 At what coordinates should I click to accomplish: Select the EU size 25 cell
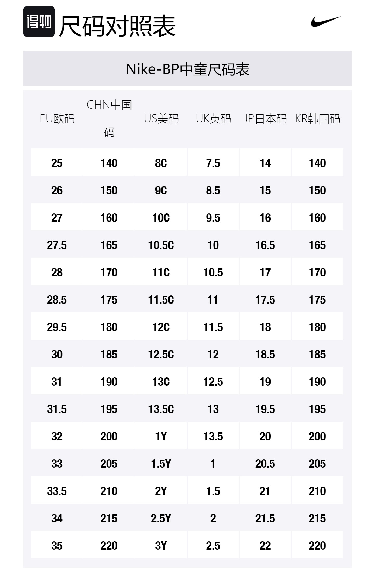(x=57, y=163)
